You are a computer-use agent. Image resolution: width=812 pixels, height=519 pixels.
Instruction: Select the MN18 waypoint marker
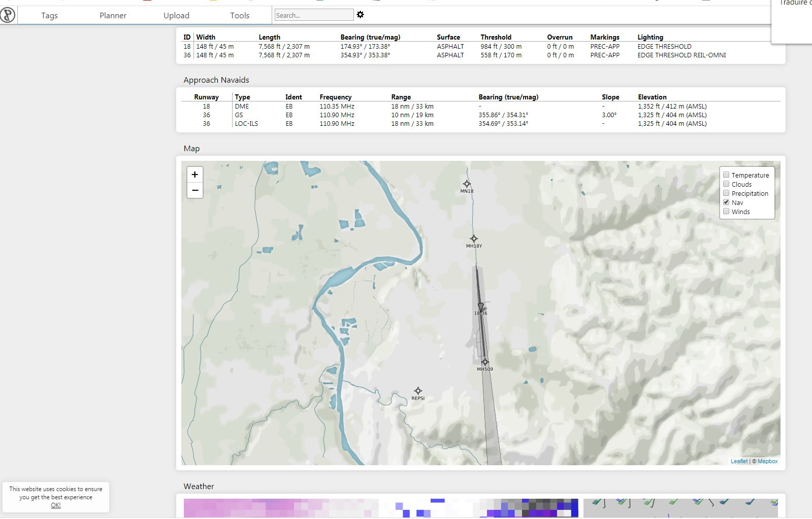coord(467,184)
